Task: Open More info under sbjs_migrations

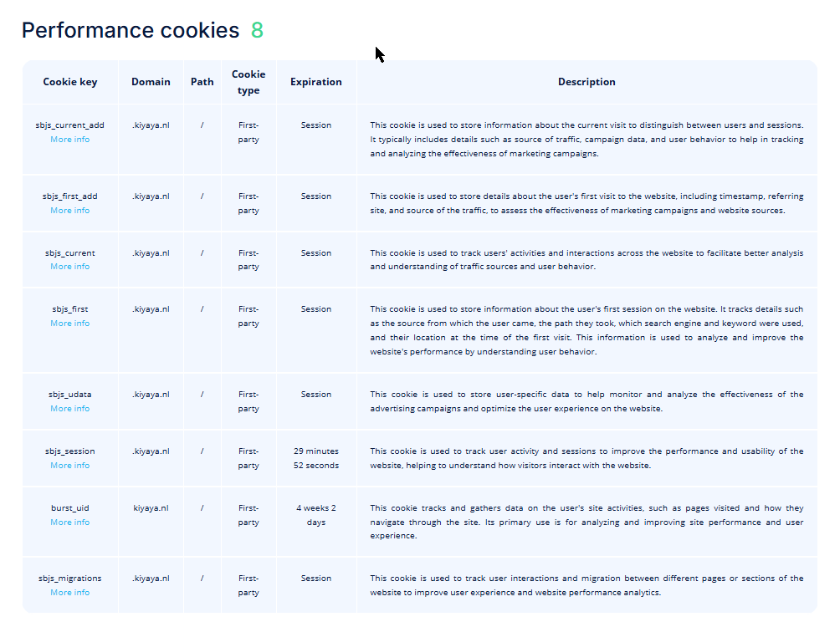Action: [x=69, y=593]
